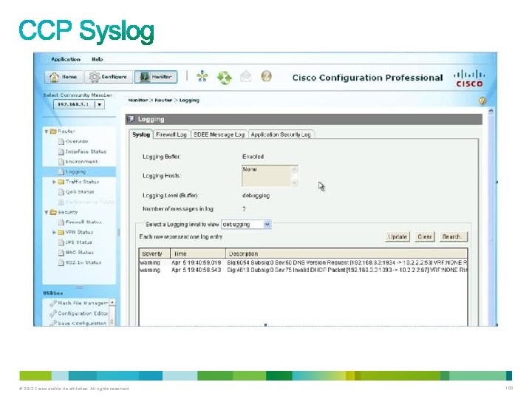The width and height of the screenshot is (532, 399).
Task: Select 802.1x Status tree item
Action: (83, 262)
